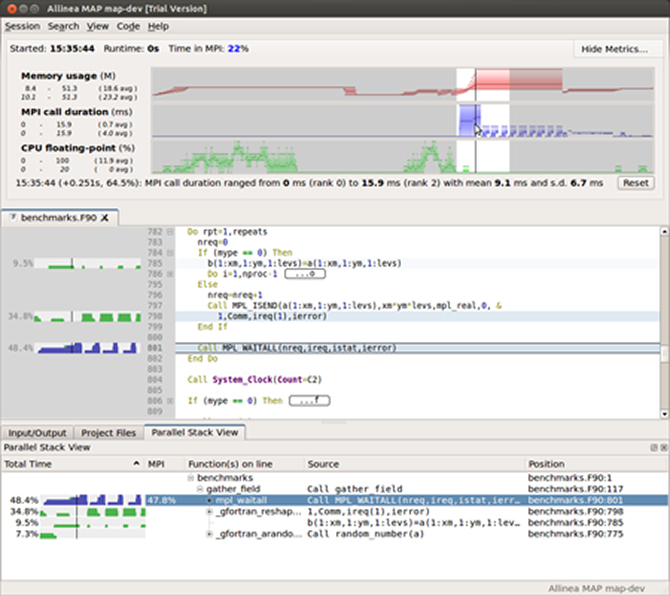Collapse the benchmarks tree node
670x596 pixels.
[189, 478]
